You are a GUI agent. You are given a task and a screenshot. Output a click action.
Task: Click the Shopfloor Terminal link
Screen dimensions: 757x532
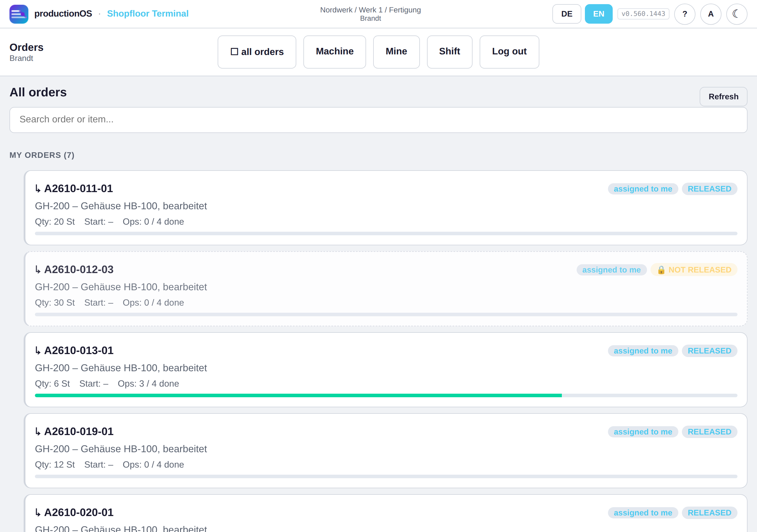tap(148, 14)
